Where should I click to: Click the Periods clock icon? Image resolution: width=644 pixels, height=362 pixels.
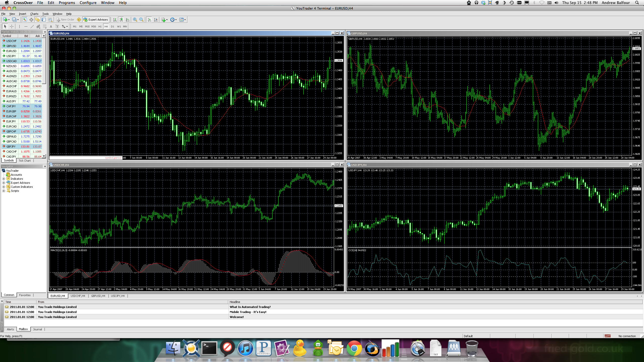click(x=172, y=20)
